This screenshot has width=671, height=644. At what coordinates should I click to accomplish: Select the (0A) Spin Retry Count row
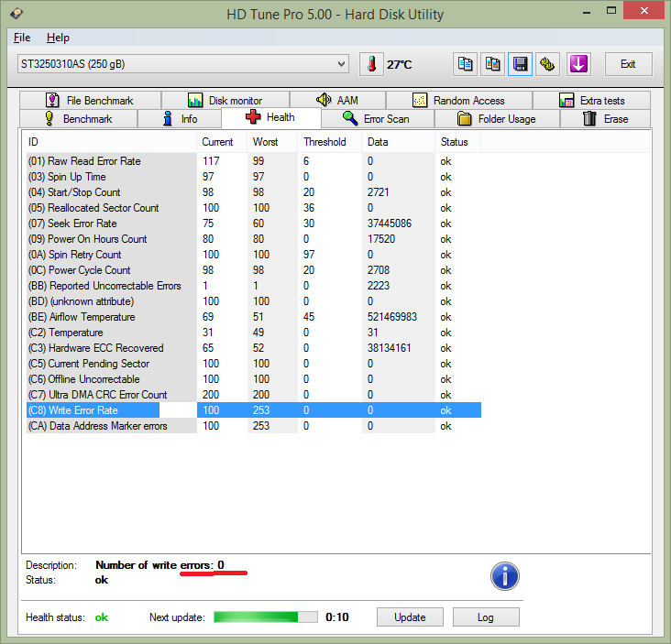pos(253,255)
